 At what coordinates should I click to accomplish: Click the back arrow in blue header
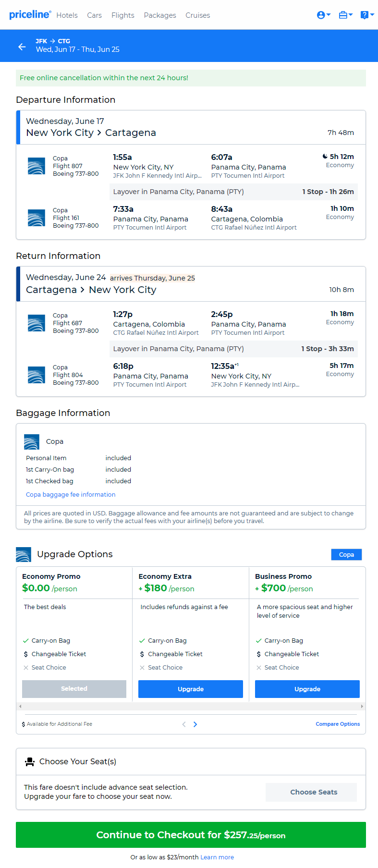pos(22,47)
